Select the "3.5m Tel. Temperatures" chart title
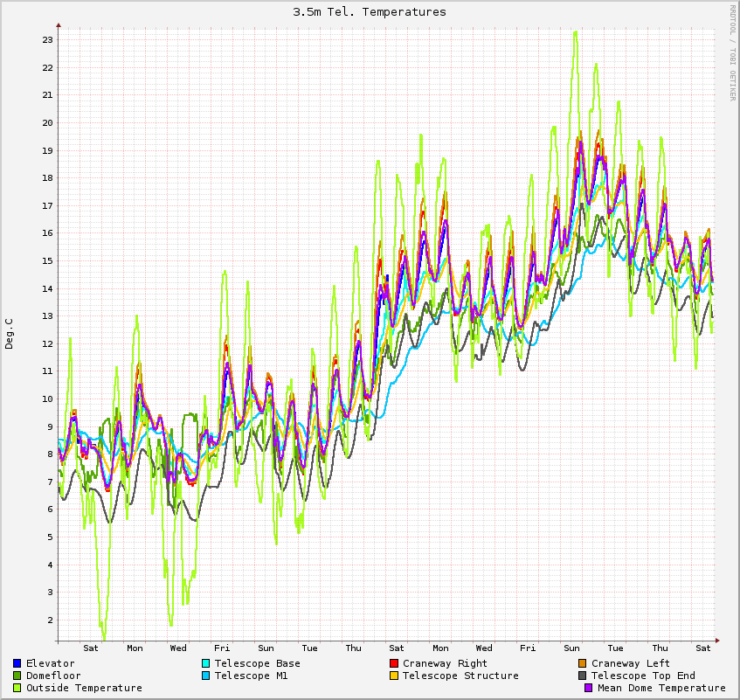740x700 pixels. (x=370, y=12)
